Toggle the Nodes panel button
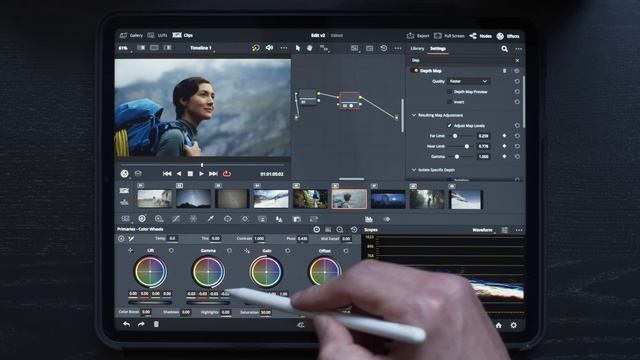This screenshot has width=640, height=360. tap(480, 36)
